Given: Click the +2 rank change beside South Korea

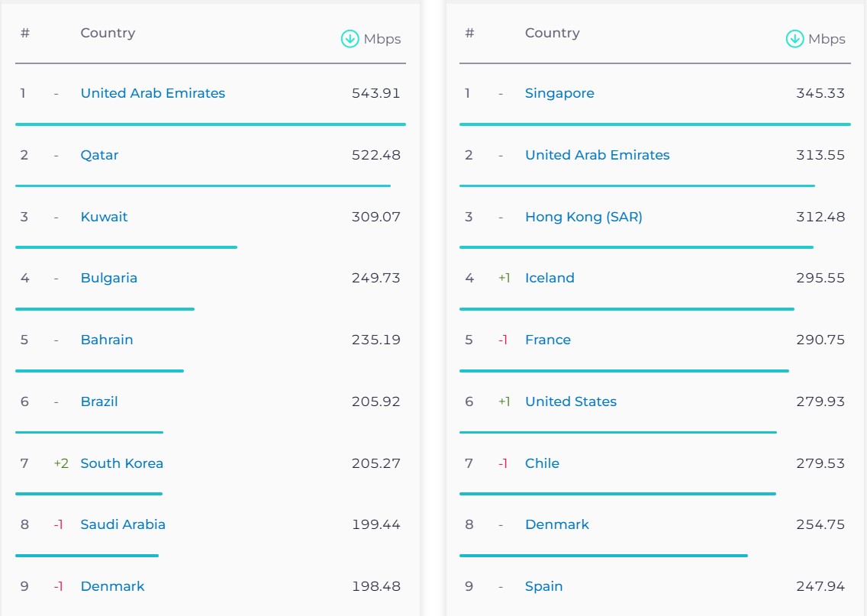Looking at the screenshot, I should [61, 463].
